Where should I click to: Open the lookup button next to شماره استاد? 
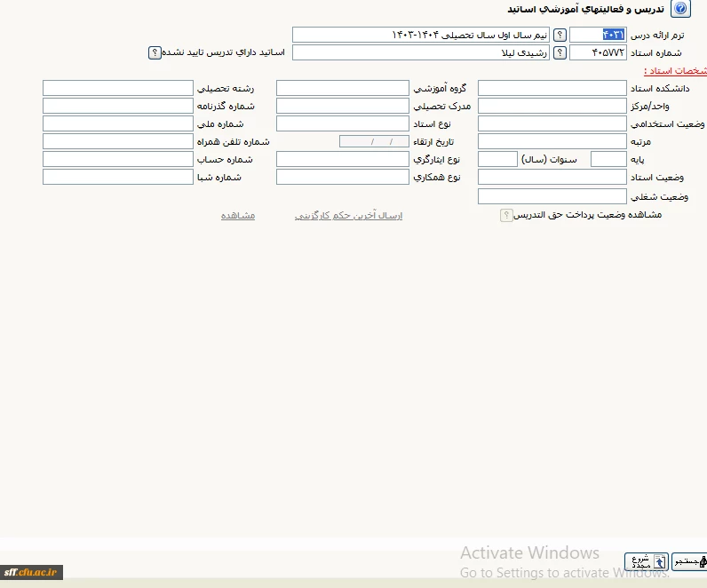(x=560, y=52)
